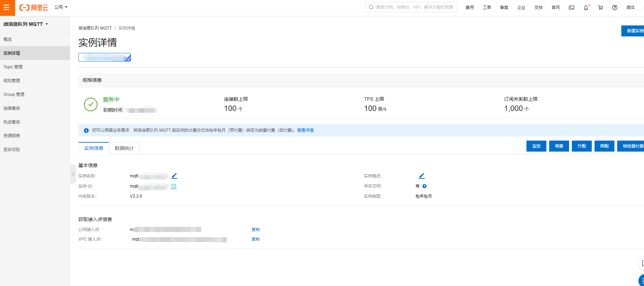This screenshot has width=644, height=286.
Task: Click the 包年包月 instance type value
Action: pyautogui.click(x=423, y=196)
